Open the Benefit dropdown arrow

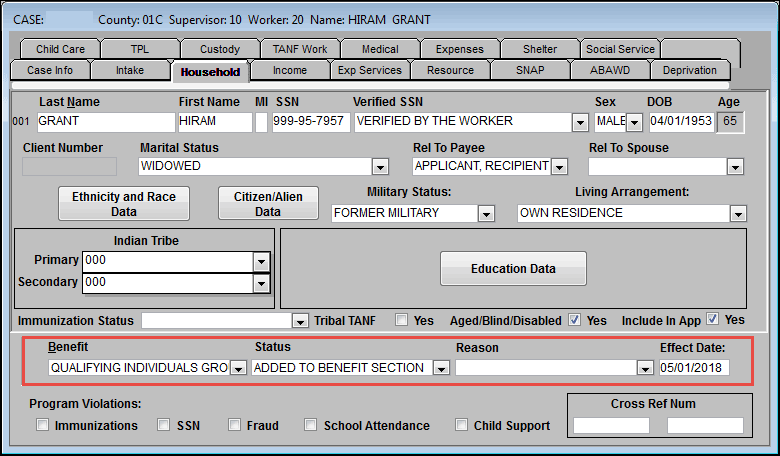point(239,368)
